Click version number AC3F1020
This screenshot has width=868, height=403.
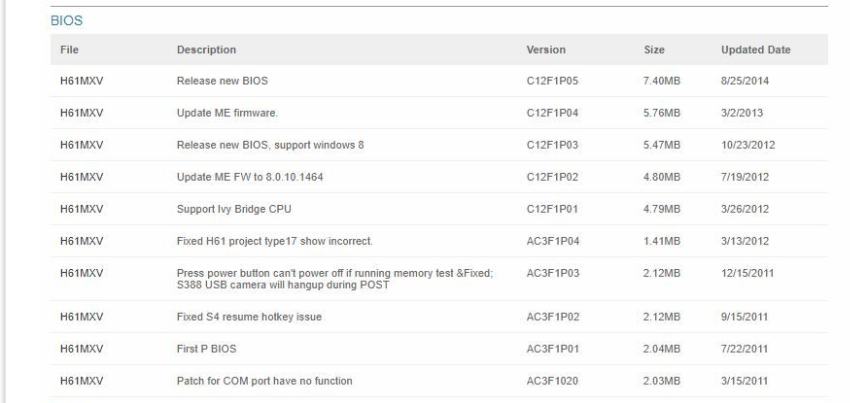(552, 381)
